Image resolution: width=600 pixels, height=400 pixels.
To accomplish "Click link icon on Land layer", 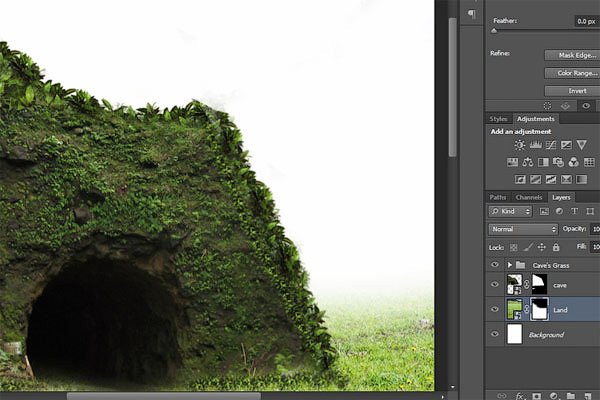I will [527, 309].
